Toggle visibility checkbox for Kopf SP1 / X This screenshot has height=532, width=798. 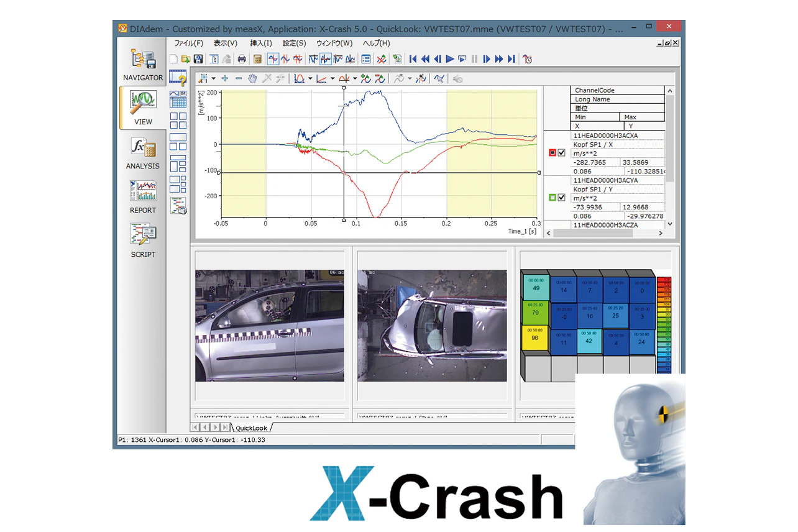(x=562, y=153)
